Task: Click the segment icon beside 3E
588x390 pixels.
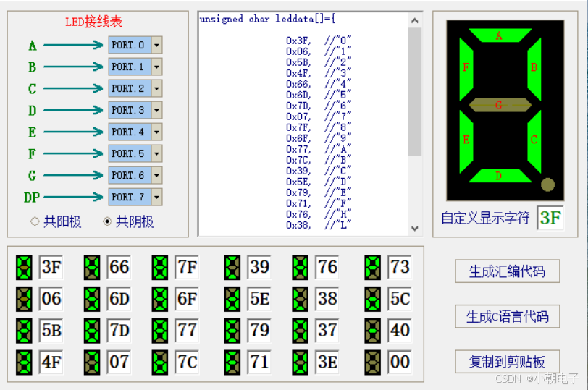Action: tap(300, 363)
